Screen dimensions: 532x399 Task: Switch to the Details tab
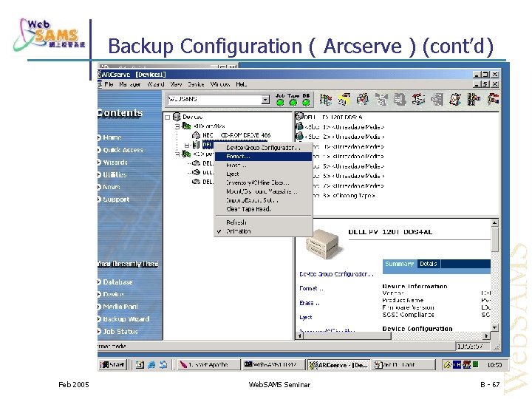click(428, 264)
